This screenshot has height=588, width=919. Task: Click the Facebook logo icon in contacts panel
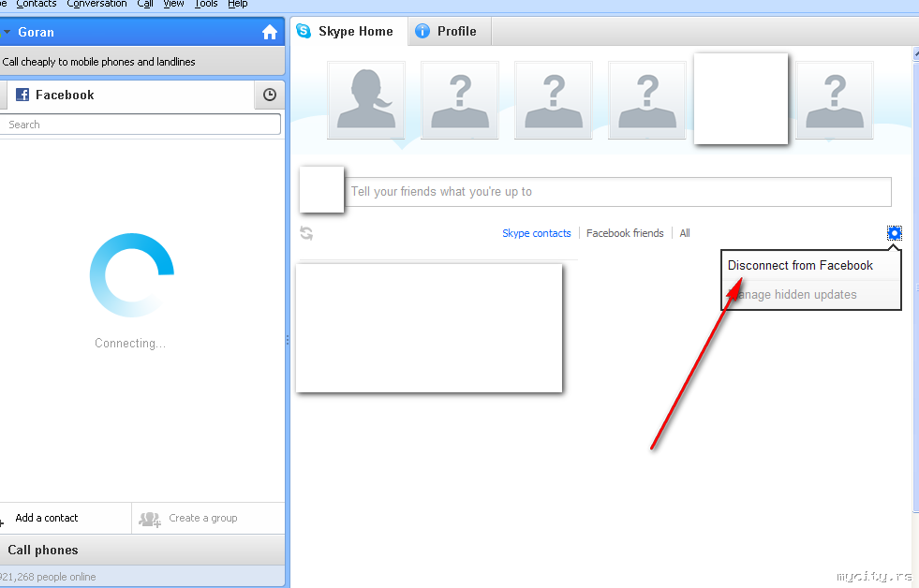click(x=22, y=95)
